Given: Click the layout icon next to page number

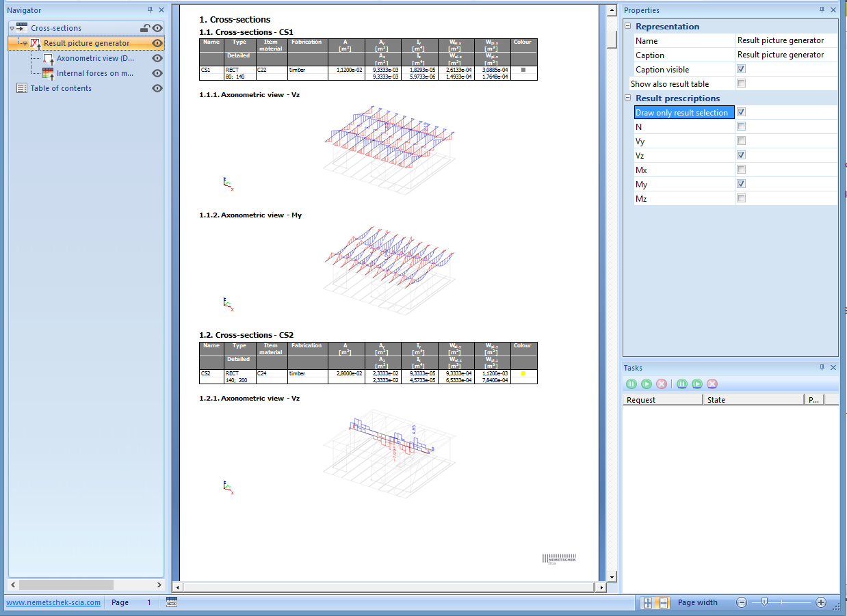Looking at the screenshot, I should 172,602.
